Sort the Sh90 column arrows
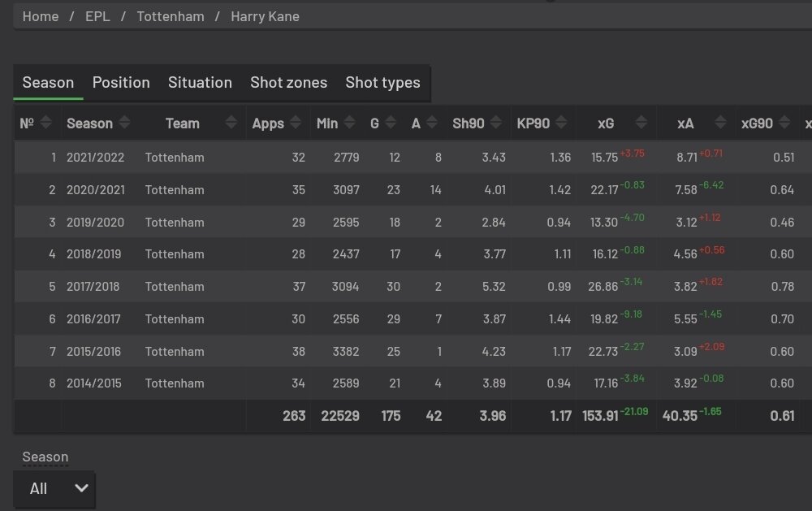This screenshot has width=812, height=511. (x=496, y=123)
